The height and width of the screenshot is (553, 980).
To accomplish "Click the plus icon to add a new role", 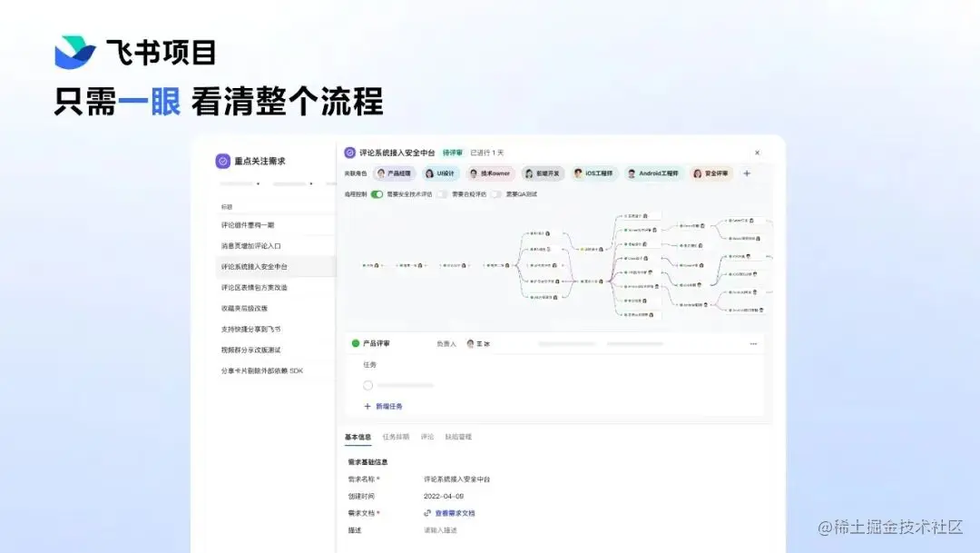I will (x=747, y=173).
